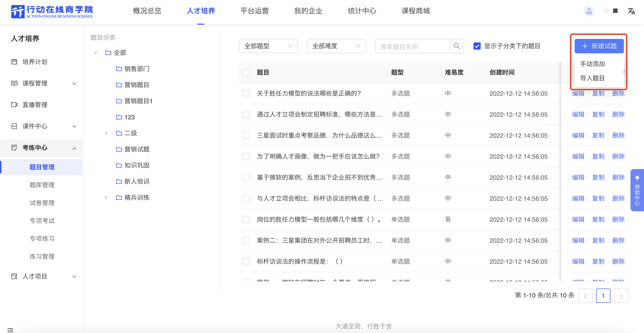This screenshot has width=644, height=333.
Task: Collapse 考练中心 chevron
Action: 74,149
